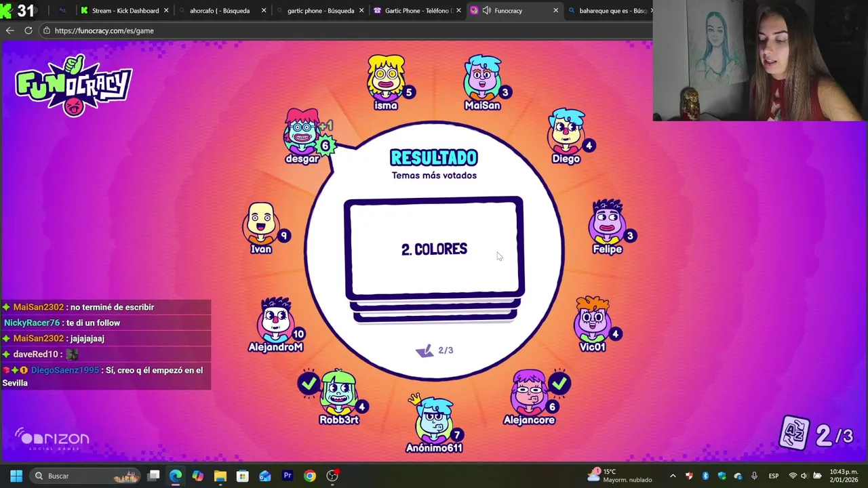
Task: Click Felipe's purple avatar
Action: pos(607,221)
